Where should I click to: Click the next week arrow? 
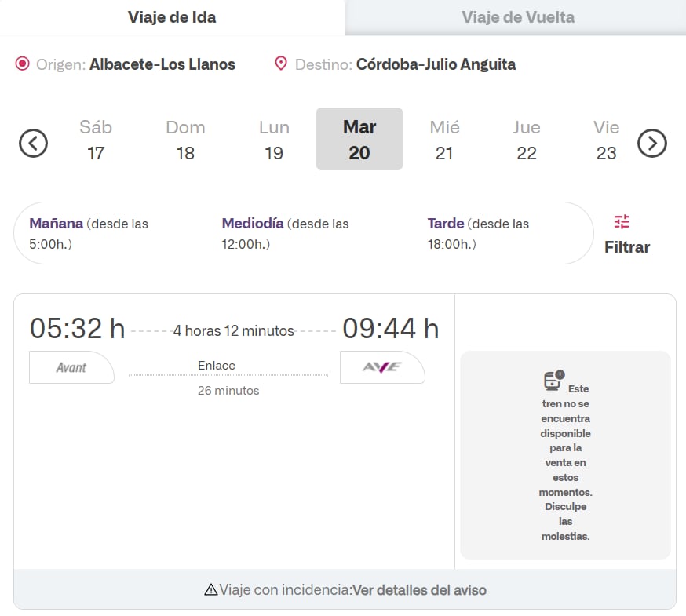(652, 142)
